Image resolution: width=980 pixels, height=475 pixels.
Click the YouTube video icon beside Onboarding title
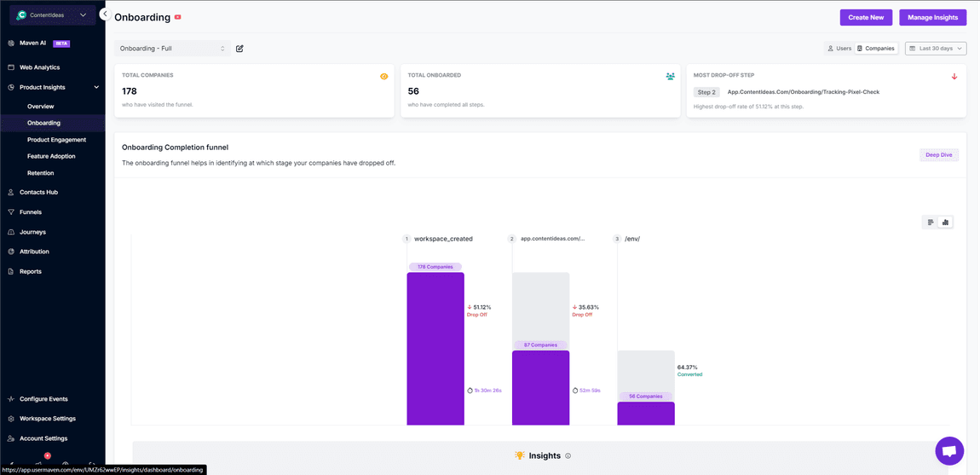(x=178, y=17)
